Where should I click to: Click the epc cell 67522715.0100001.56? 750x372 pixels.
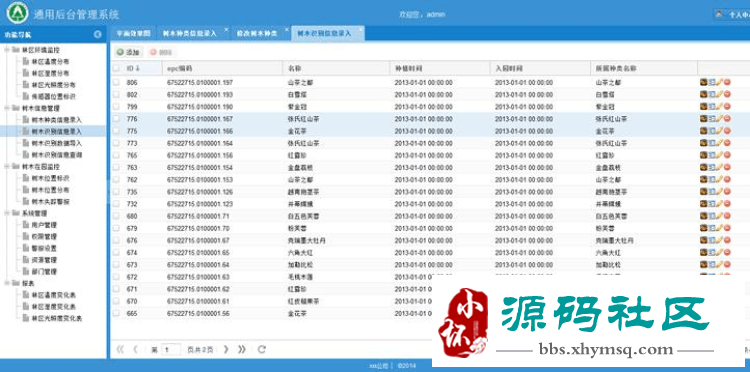(198, 313)
